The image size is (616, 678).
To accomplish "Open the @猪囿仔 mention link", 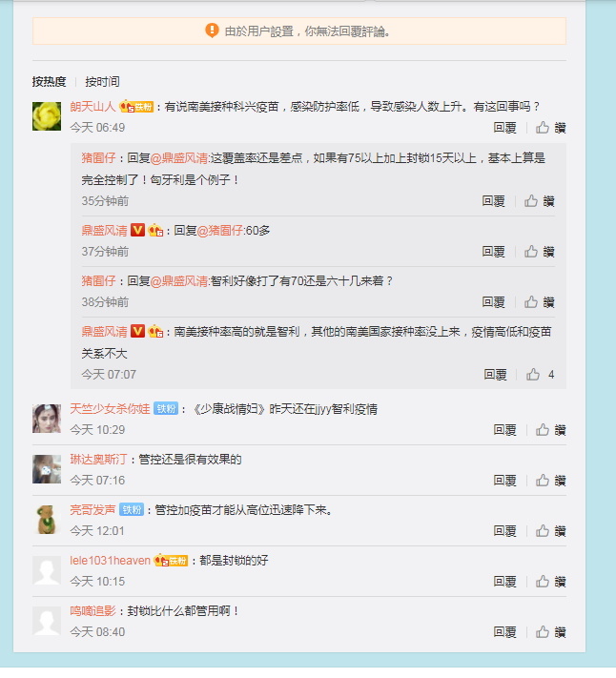I will pos(220,231).
